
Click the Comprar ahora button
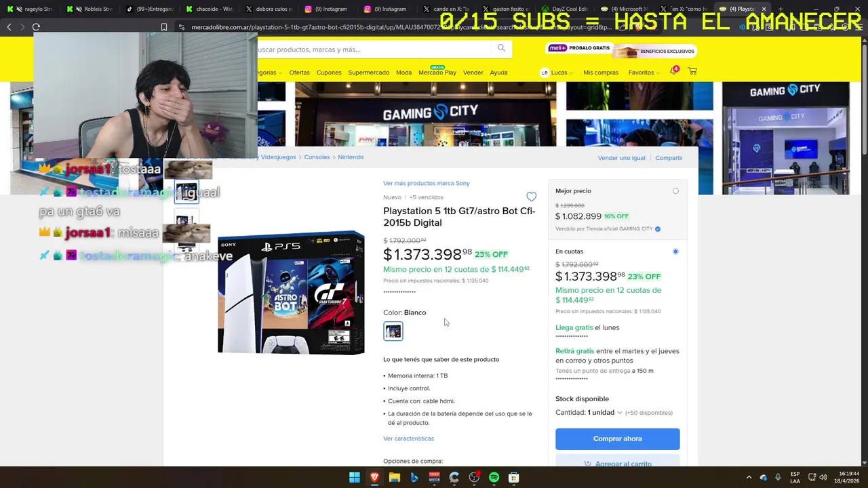[x=617, y=439]
